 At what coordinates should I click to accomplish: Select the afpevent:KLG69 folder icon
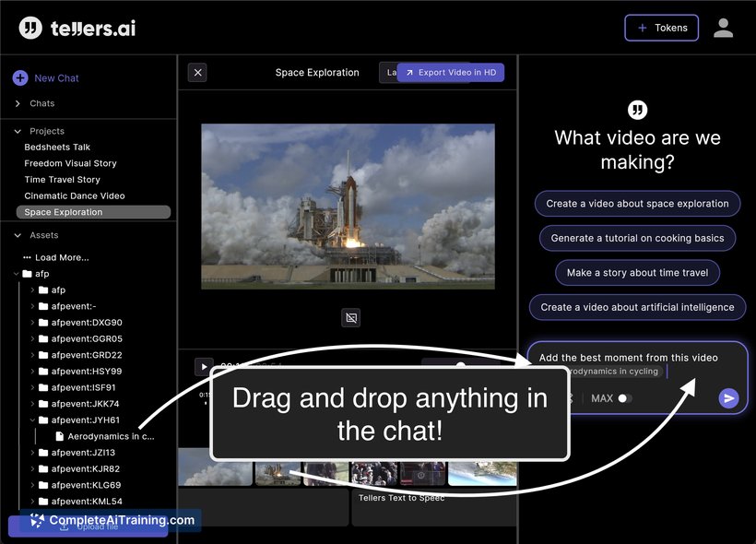point(43,485)
